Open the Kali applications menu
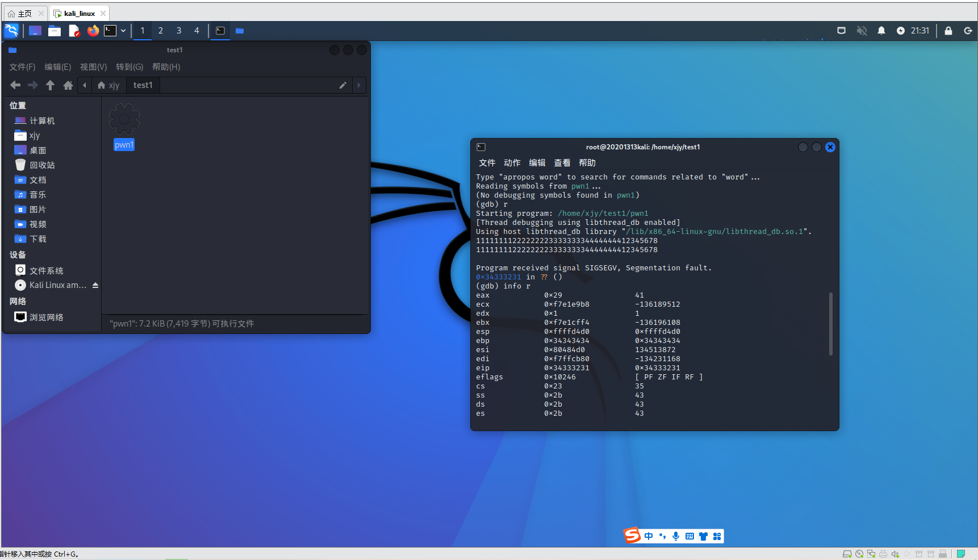Viewport: 978px width, 560px height. (x=11, y=31)
